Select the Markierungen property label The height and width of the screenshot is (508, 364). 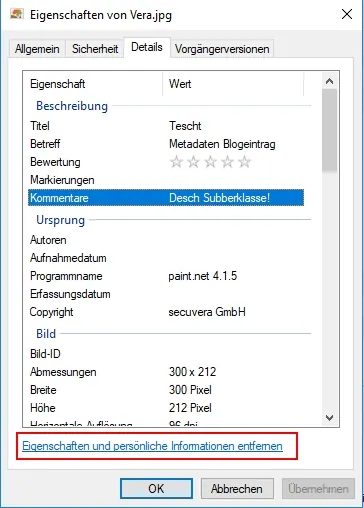tap(62, 180)
